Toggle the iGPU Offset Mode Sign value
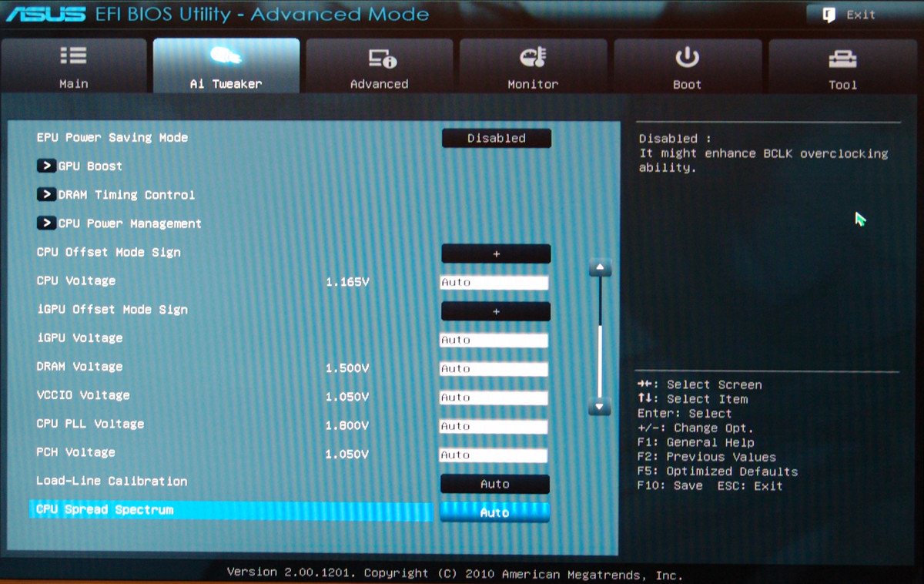This screenshot has height=584, width=924. click(x=496, y=311)
